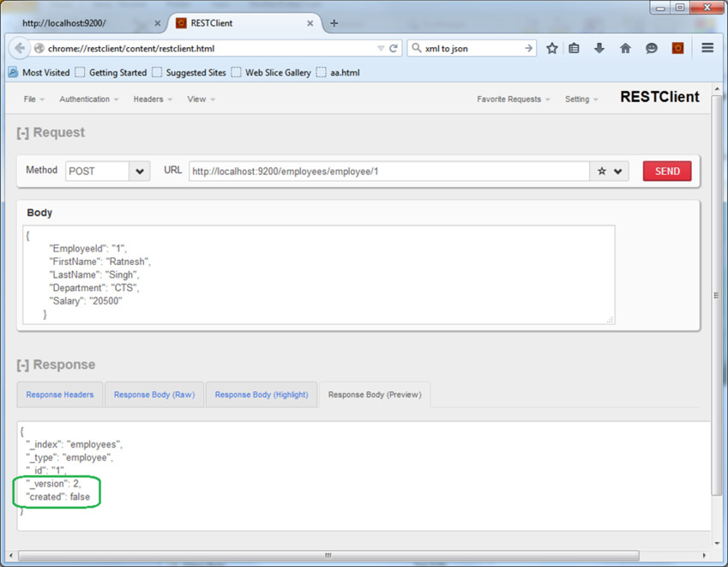This screenshot has height=567, width=728.
Task: Launch the orange RESTClient add-on icon
Action: point(677,49)
